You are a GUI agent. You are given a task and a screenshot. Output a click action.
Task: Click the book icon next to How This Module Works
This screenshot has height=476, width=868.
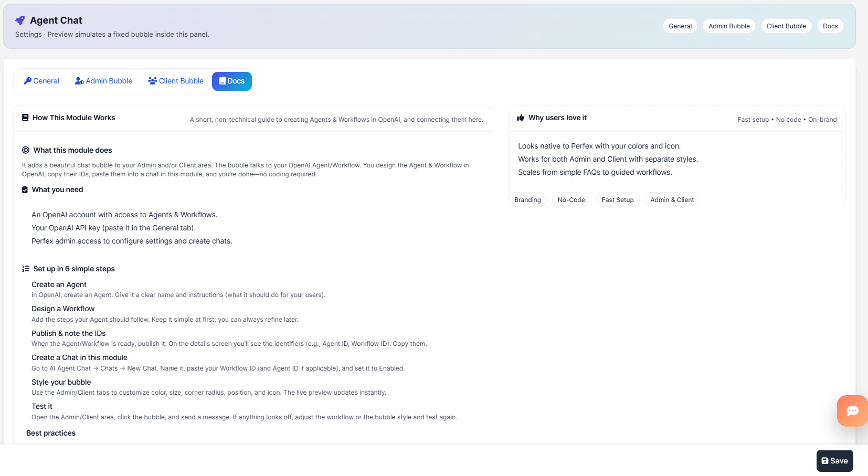pyautogui.click(x=25, y=117)
